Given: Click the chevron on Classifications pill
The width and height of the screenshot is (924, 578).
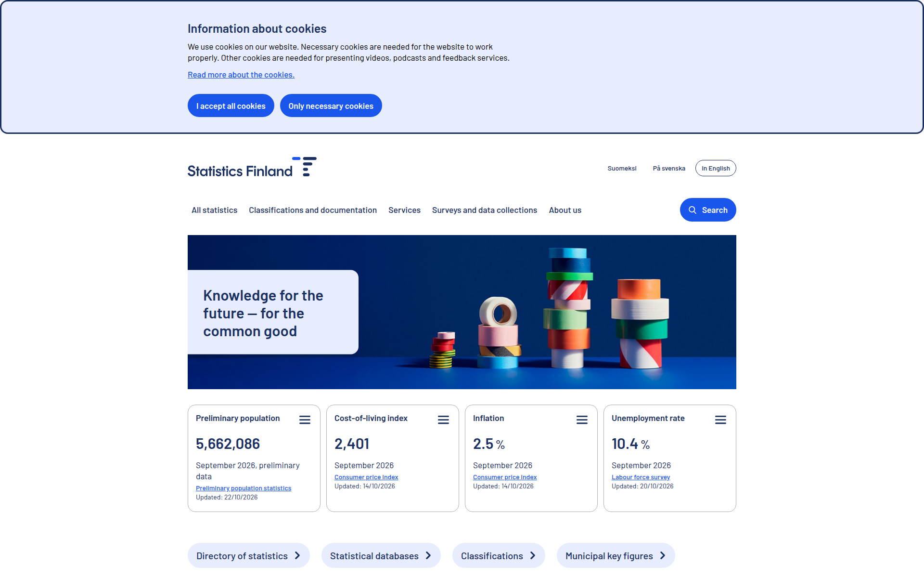Looking at the screenshot, I should (x=533, y=555).
